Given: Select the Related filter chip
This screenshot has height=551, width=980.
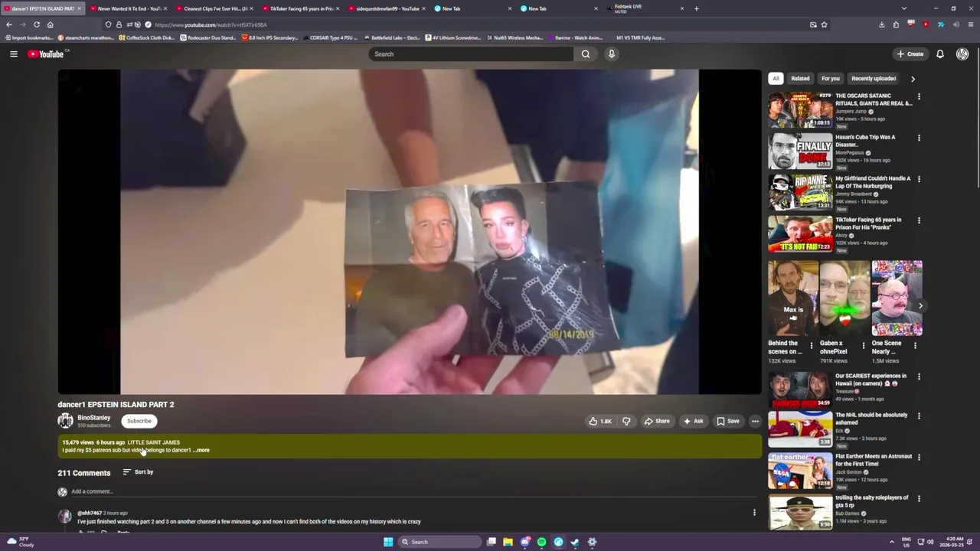Looking at the screenshot, I should point(800,78).
